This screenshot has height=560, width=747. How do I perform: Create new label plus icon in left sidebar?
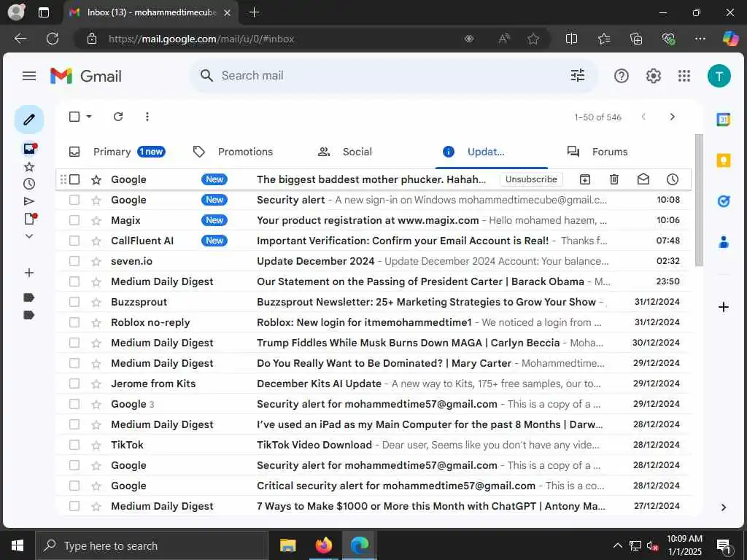tap(29, 273)
